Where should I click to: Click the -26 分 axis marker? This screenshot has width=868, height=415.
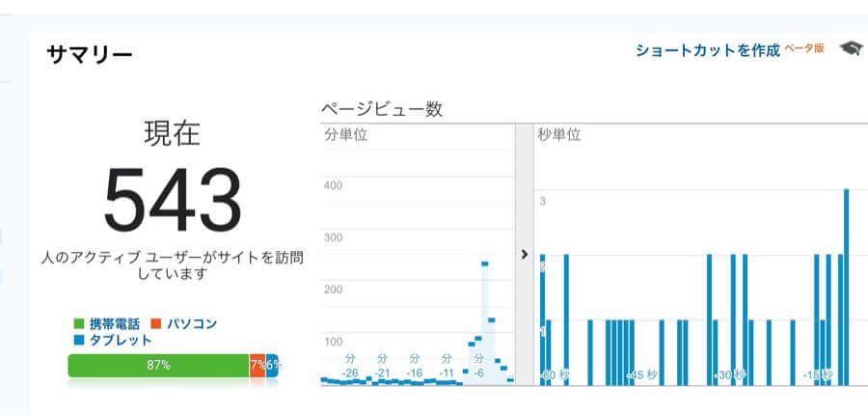pos(350,366)
